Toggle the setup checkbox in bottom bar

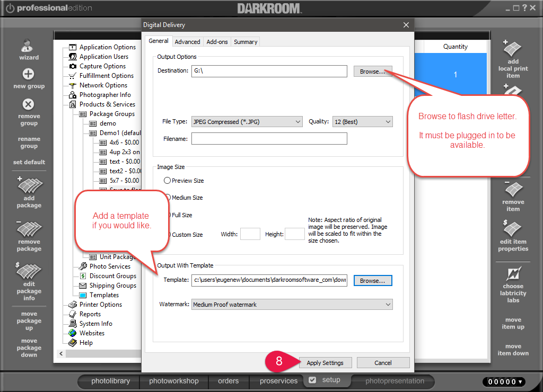click(312, 380)
